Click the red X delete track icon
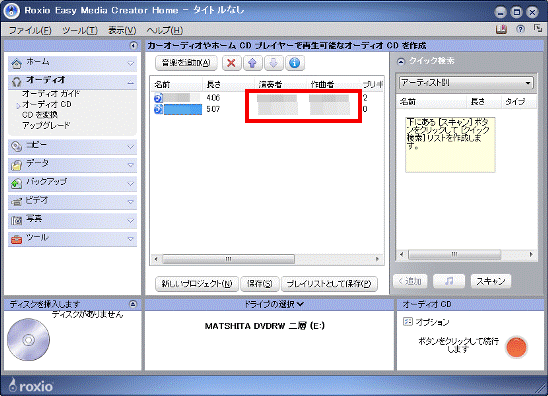This screenshot has width=548, height=396. pyautogui.click(x=231, y=63)
